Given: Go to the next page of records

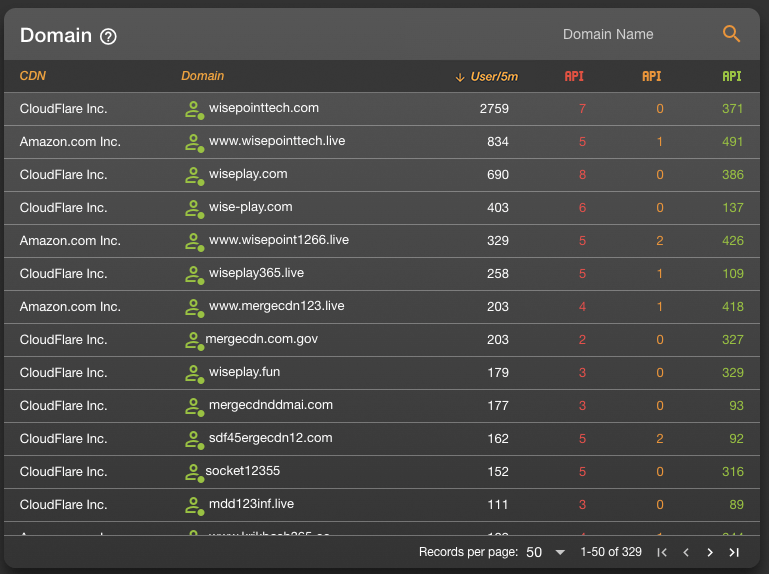Looking at the screenshot, I should (710, 552).
